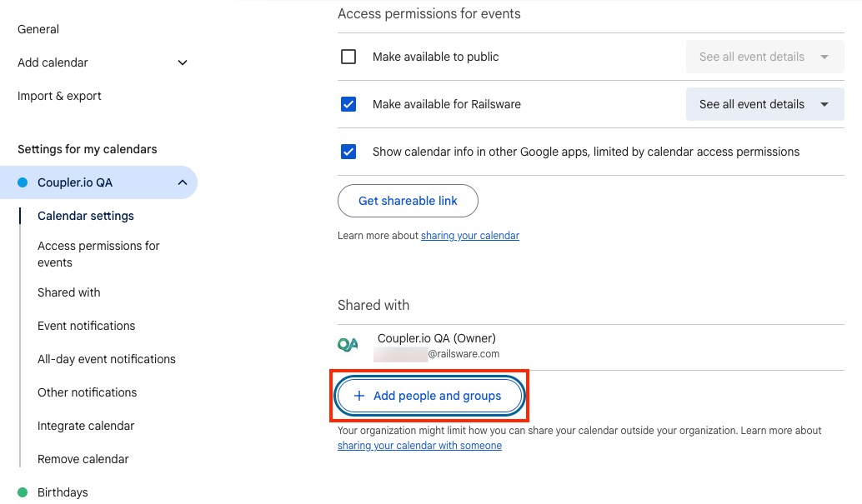
Task: Click the plus icon in Add people and groups
Action: click(x=358, y=396)
